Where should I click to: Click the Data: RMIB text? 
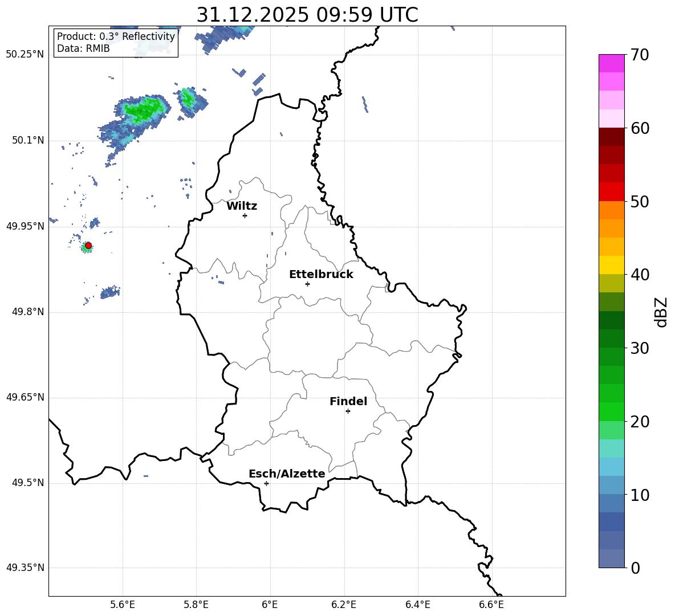point(83,48)
